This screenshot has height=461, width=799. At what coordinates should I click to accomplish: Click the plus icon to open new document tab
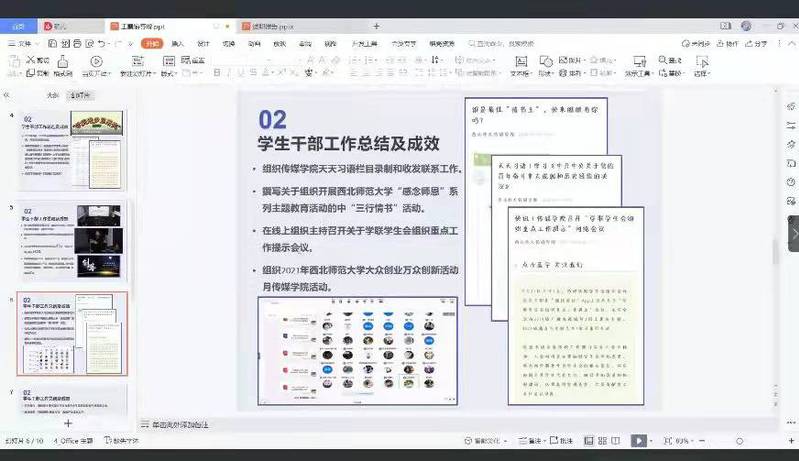pos(376,25)
